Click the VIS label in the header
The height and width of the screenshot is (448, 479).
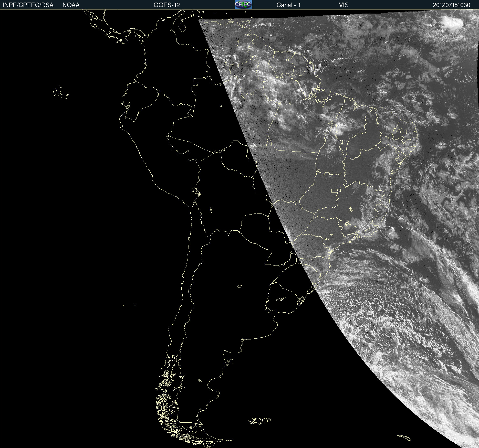point(344,5)
